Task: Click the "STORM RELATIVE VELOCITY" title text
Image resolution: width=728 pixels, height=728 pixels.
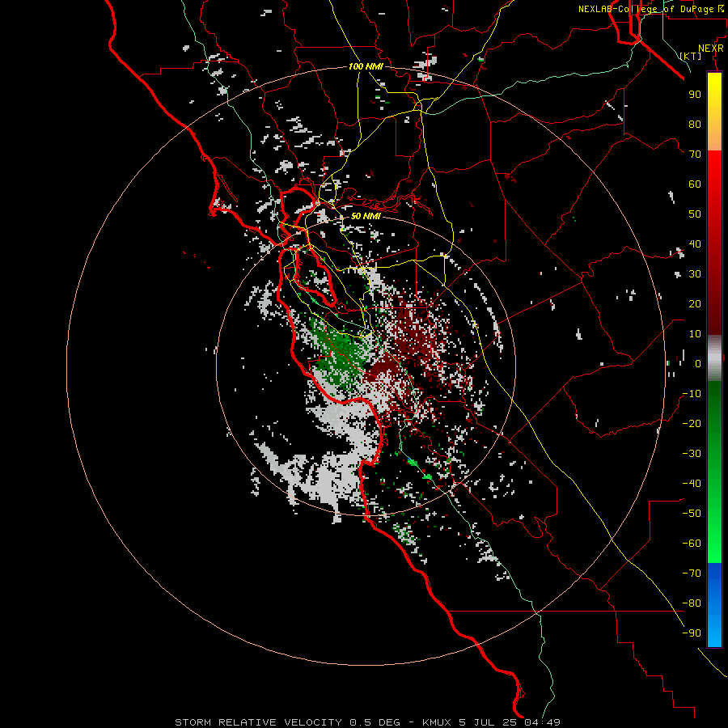Action: 258,722
